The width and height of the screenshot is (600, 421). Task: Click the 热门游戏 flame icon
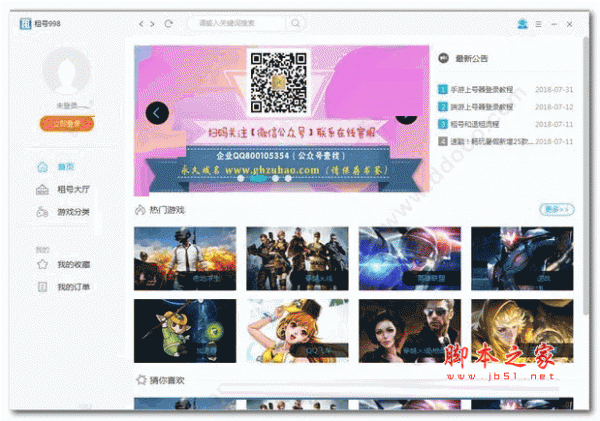pos(140,210)
